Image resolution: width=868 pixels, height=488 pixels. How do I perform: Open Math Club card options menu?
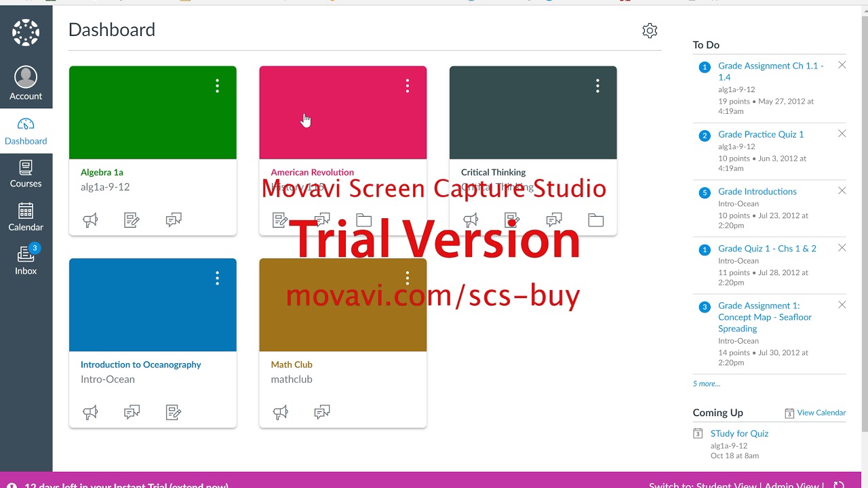coord(408,278)
